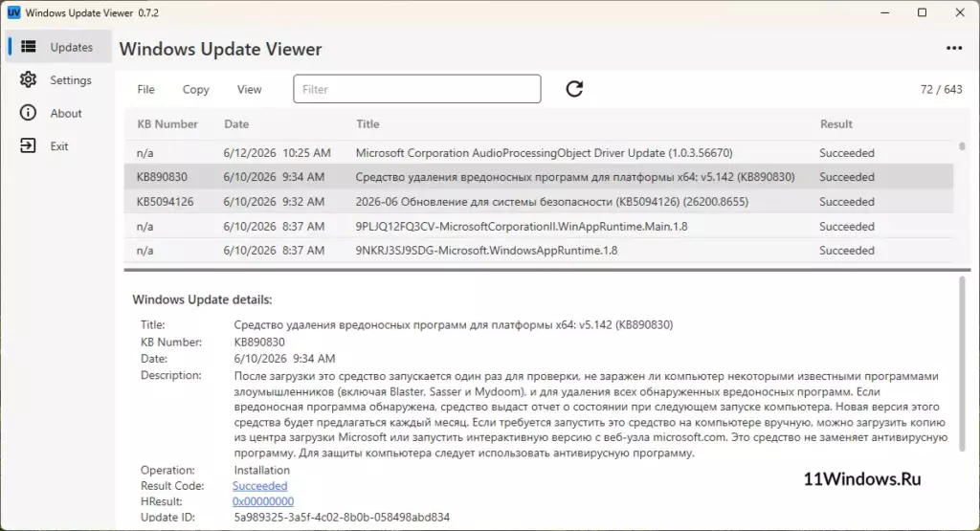Open the File menu

coord(145,89)
